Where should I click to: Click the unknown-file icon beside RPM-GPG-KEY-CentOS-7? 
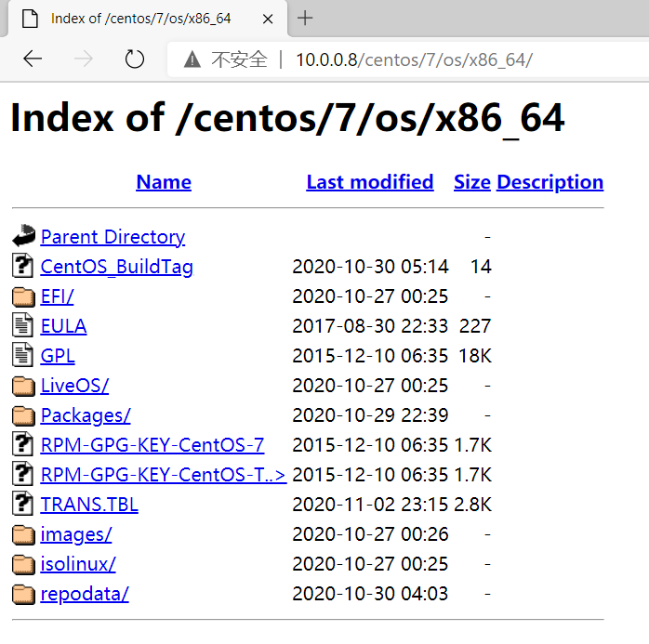22,444
